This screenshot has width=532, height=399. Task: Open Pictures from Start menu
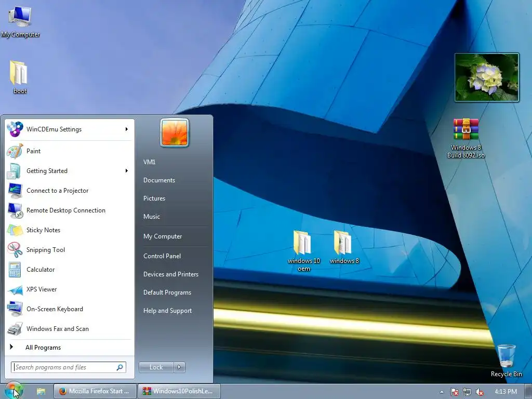(x=154, y=198)
